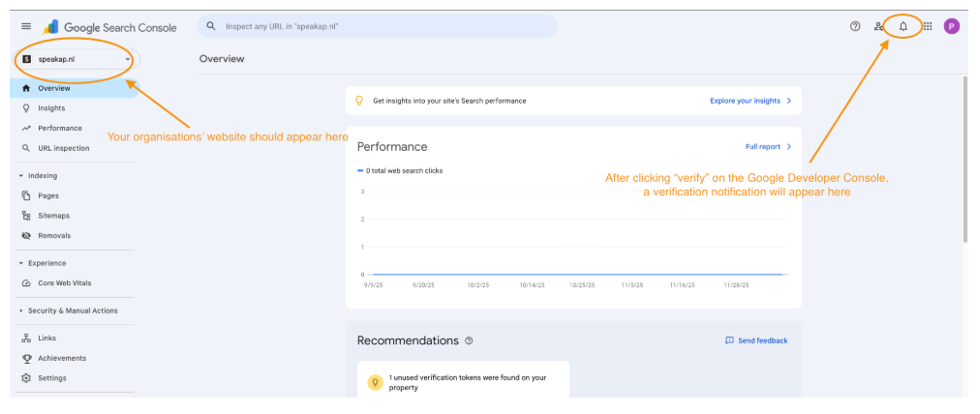Click the speakap.nl property favicon
This screenshot has width=980, height=414.
click(x=26, y=59)
